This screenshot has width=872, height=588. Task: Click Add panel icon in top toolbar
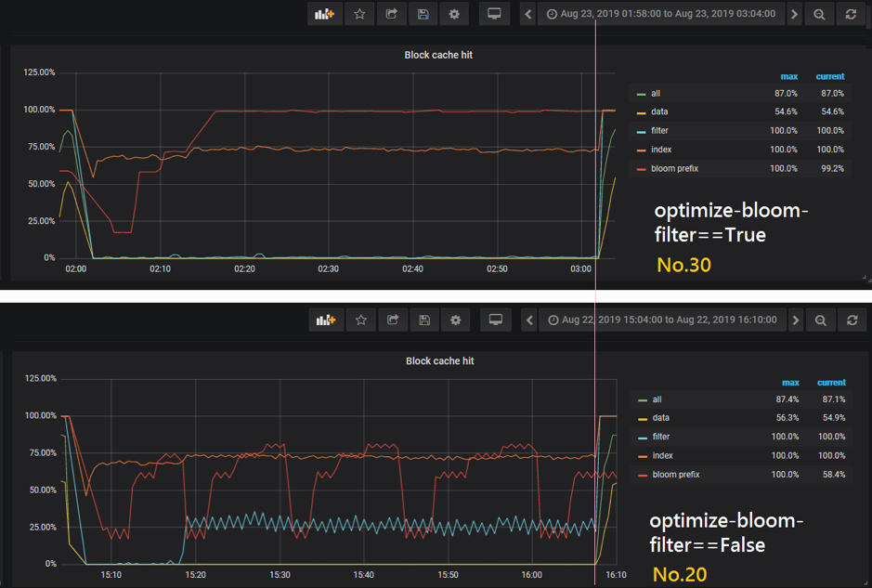click(324, 14)
